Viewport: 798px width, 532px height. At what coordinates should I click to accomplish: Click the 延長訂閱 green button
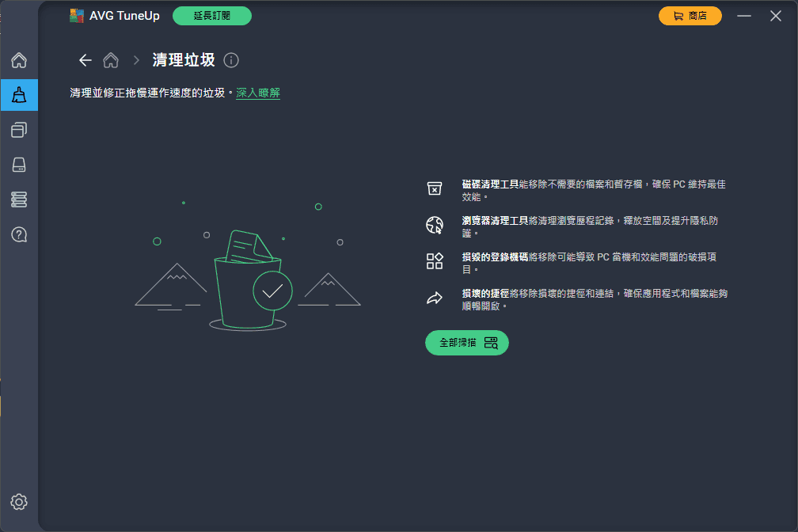tap(211, 16)
